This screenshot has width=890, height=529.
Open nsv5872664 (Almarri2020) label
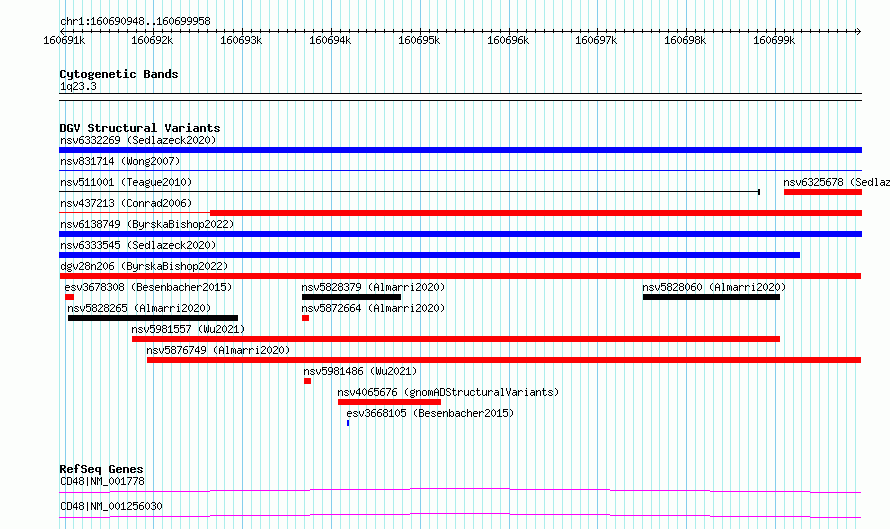pos(373,308)
